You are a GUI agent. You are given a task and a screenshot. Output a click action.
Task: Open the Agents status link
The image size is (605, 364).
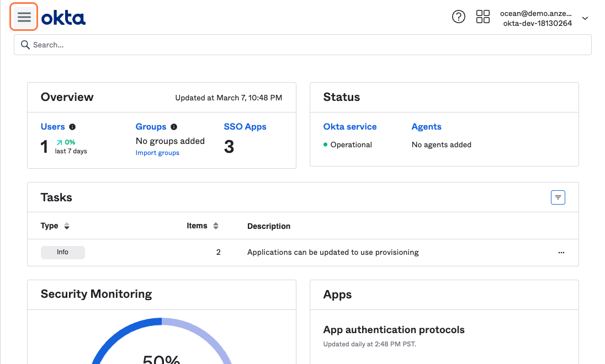point(426,127)
